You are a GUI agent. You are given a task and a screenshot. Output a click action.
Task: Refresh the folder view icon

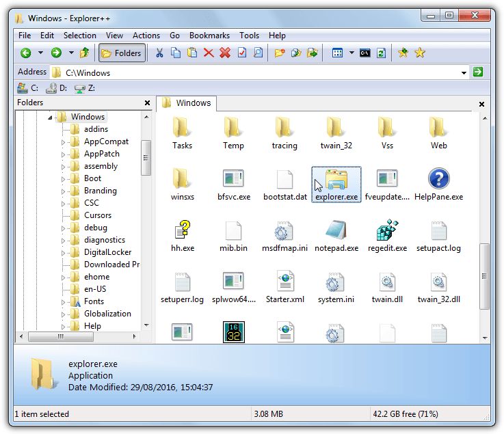point(381,53)
